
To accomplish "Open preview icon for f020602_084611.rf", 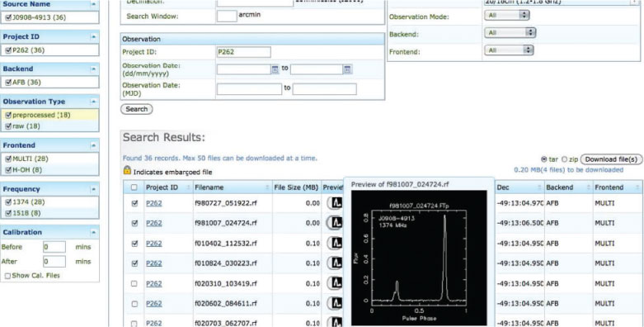I will pyautogui.click(x=336, y=303).
